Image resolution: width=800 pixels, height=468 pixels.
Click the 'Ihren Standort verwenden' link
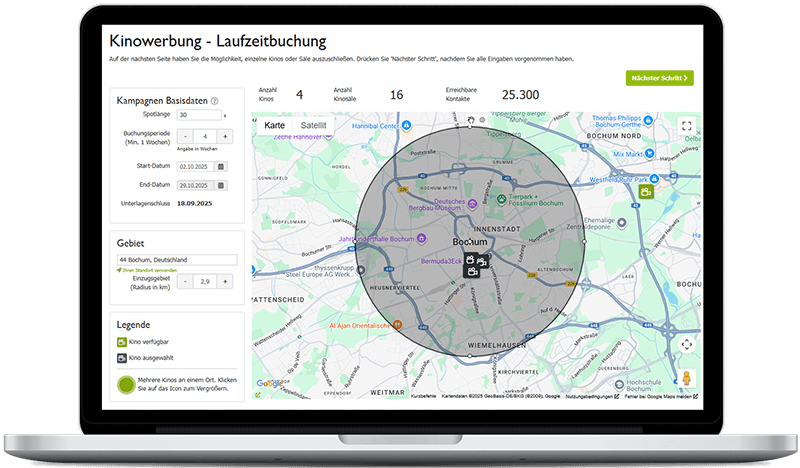tap(147, 270)
